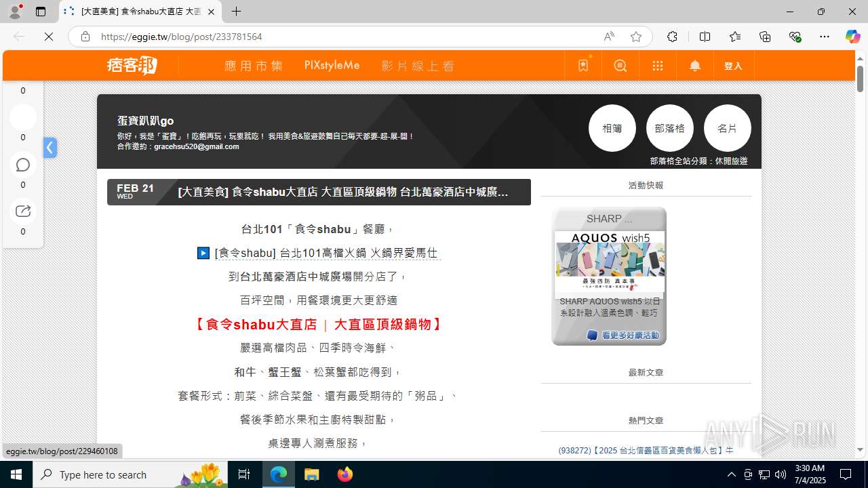The image size is (868, 488).
Task: Open Windows Start menu
Action: click(x=16, y=474)
